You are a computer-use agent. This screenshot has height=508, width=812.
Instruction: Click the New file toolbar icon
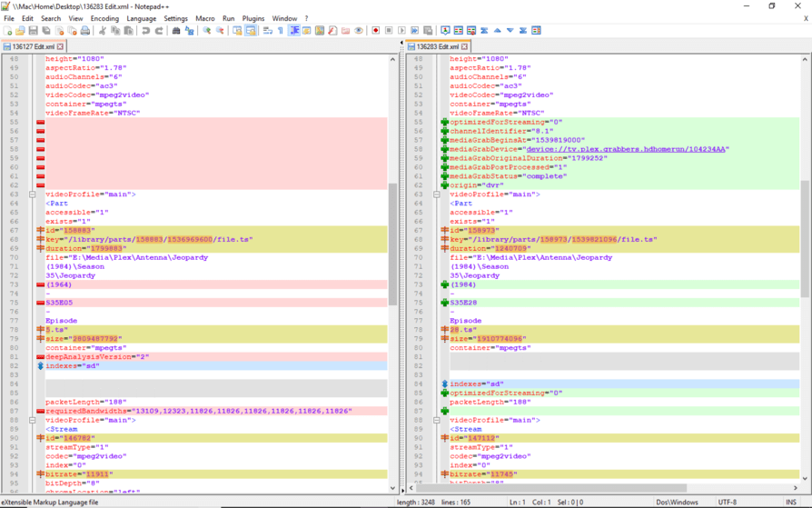pyautogui.click(x=7, y=31)
